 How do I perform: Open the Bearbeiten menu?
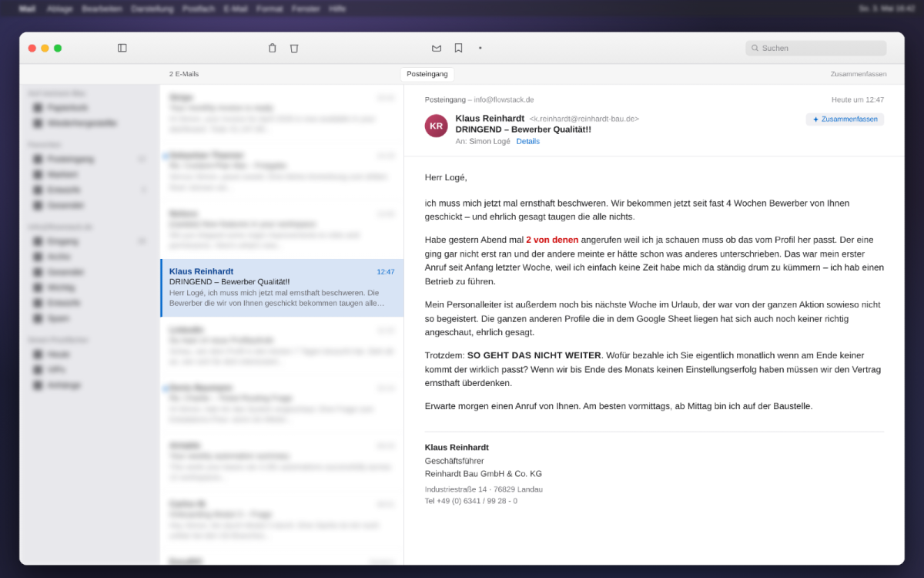(x=102, y=8)
